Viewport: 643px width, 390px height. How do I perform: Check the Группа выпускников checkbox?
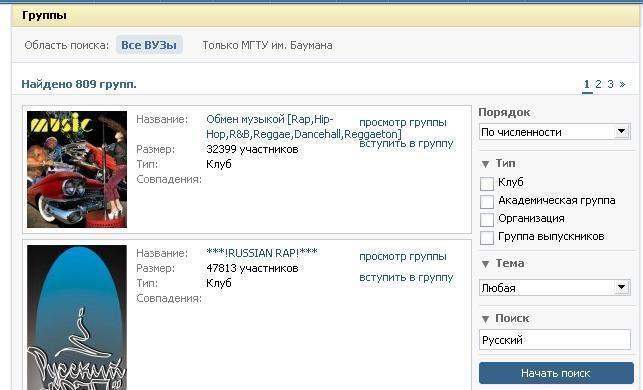pyautogui.click(x=487, y=237)
